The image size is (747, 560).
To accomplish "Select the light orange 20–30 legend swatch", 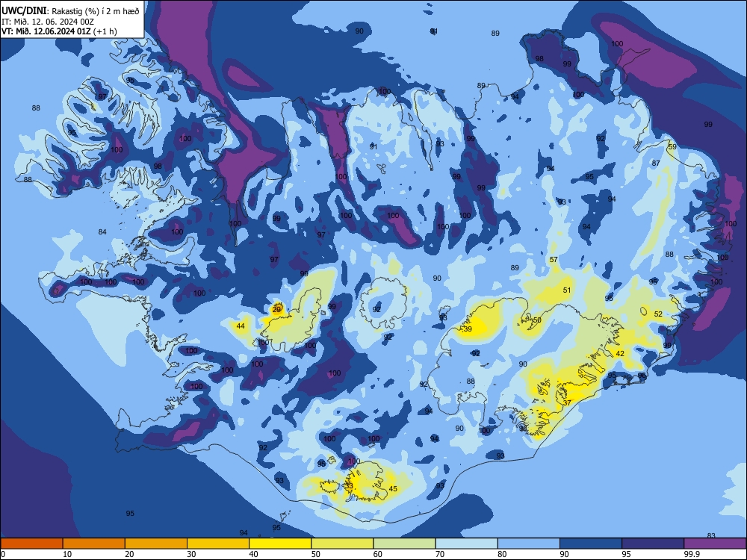I will coord(156,544).
